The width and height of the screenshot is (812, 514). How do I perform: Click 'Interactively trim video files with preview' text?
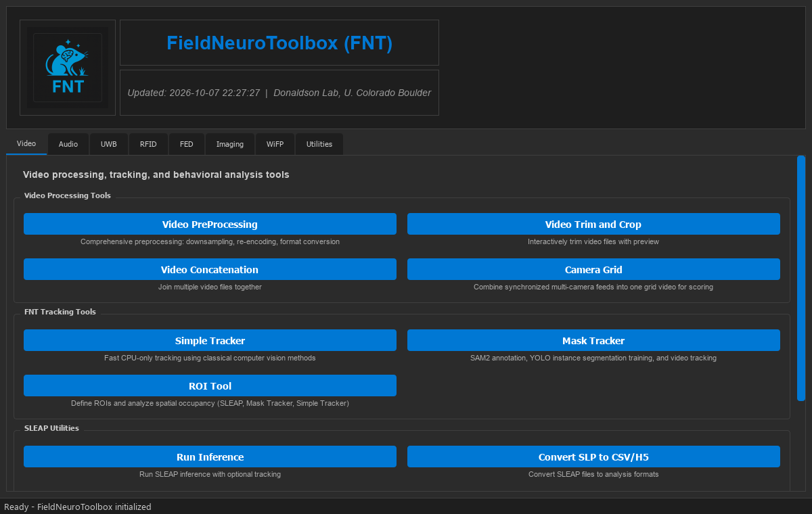coord(593,241)
